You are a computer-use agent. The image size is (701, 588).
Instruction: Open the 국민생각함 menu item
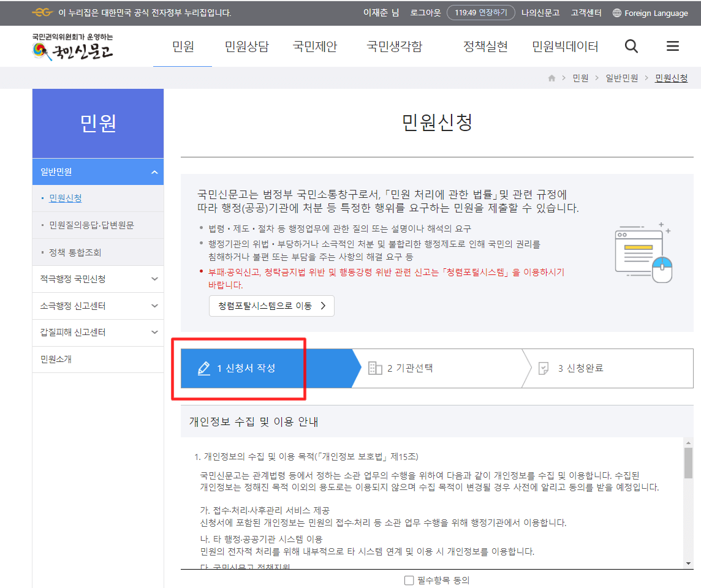[x=393, y=46]
